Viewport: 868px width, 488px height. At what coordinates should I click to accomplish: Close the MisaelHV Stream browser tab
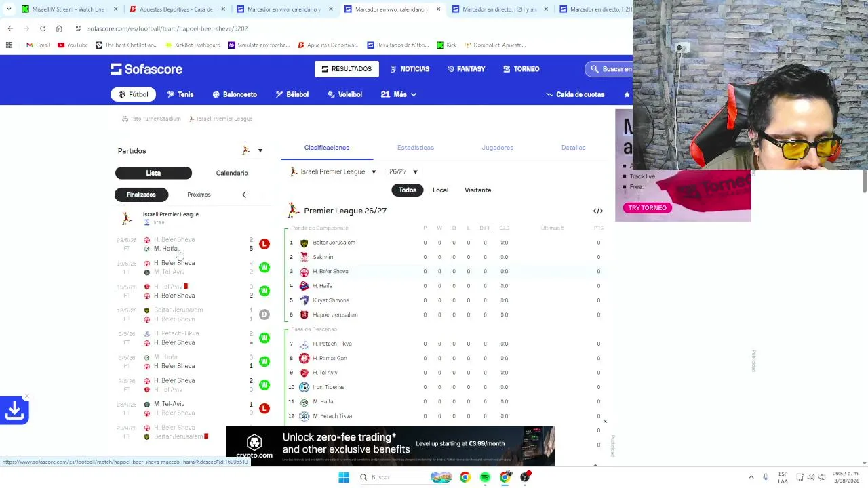coord(115,9)
